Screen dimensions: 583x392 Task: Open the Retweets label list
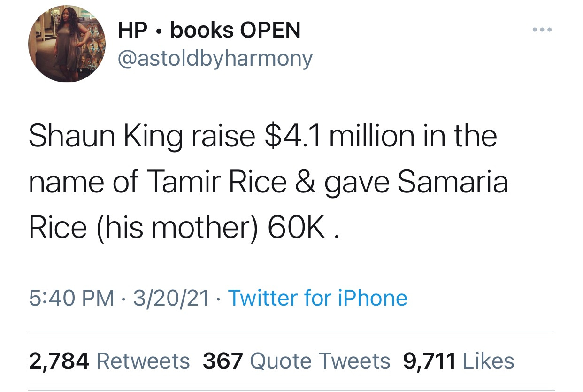click(x=143, y=361)
